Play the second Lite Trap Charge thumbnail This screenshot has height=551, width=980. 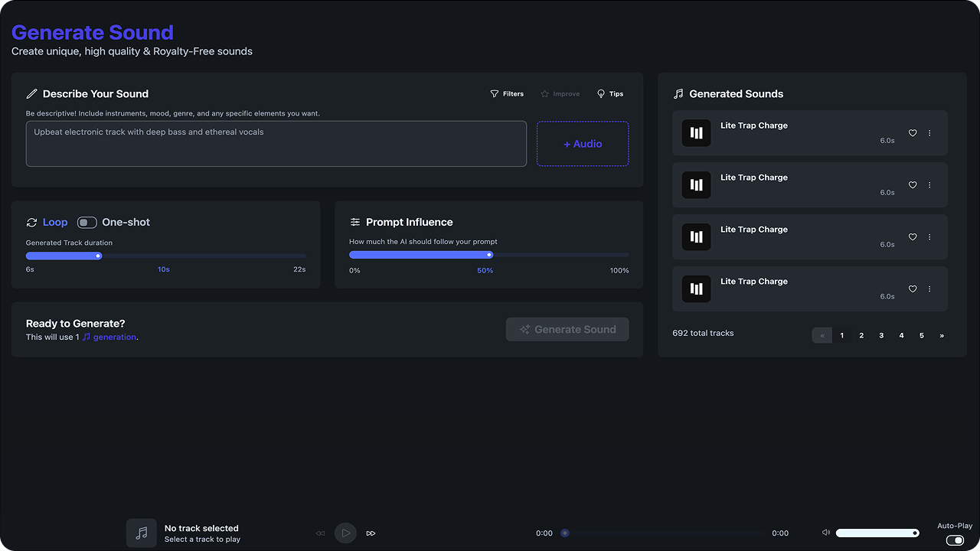pyautogui.click(x=696, y=185)
